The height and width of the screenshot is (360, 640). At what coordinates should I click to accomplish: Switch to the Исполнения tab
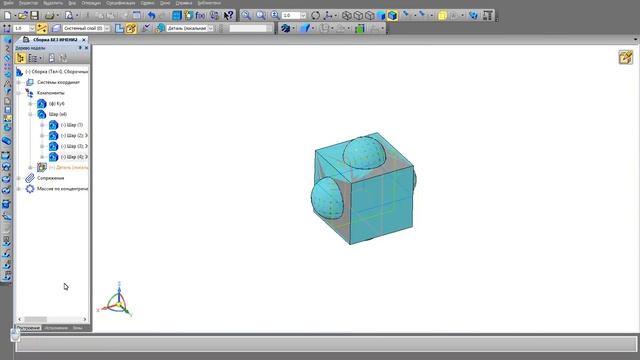56,328
